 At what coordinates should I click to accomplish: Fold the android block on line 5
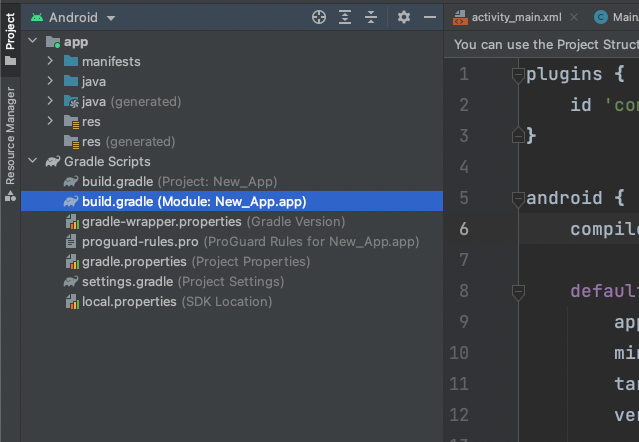coord(518,199)
